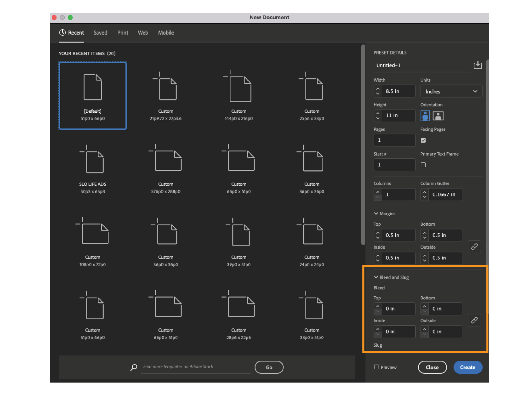This screenshot has height=403, width=532.
Task: Open the Units dropdown
Action: click(x=451, y=91)
